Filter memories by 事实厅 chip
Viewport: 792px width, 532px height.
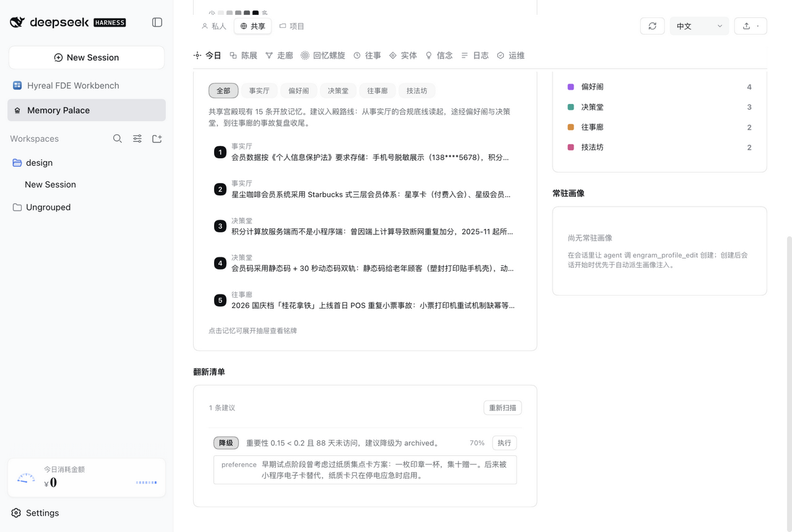259,91
